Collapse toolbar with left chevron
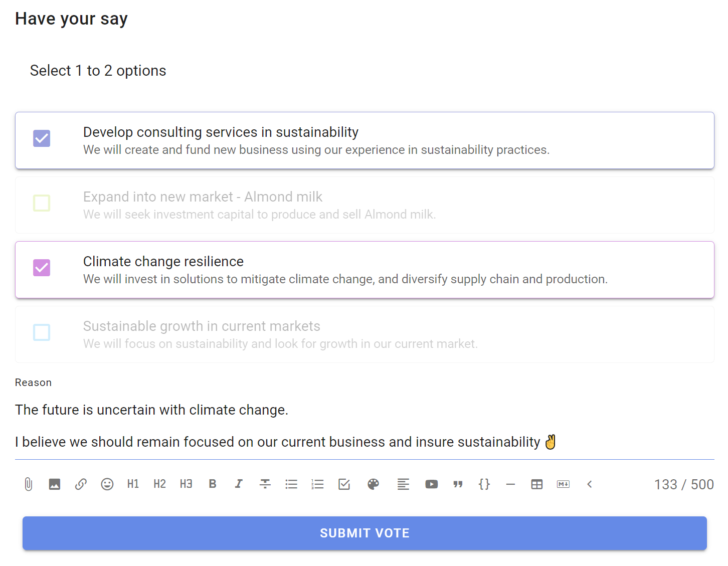 [x=590, y=484]
